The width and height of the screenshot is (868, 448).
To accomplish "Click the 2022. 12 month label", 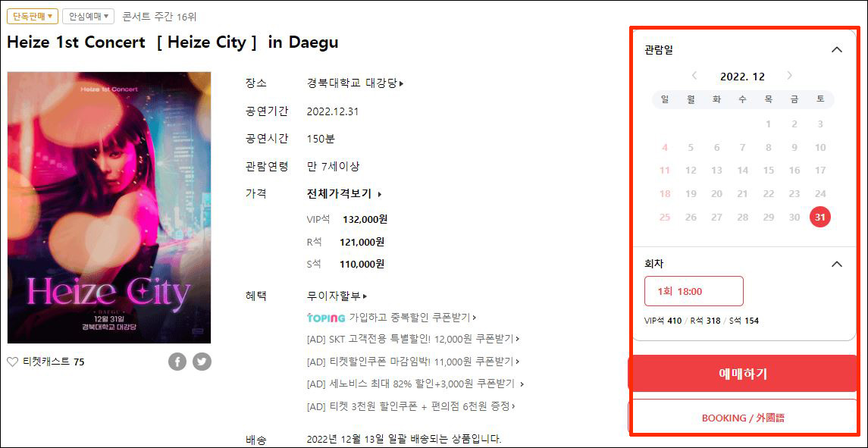I will pyautogui.click(x=742, y=77).
